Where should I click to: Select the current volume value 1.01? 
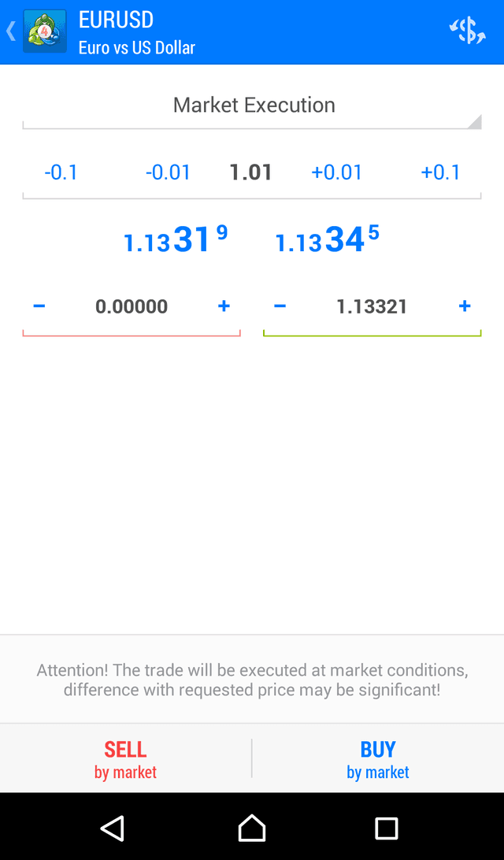(x=251, y=172)
